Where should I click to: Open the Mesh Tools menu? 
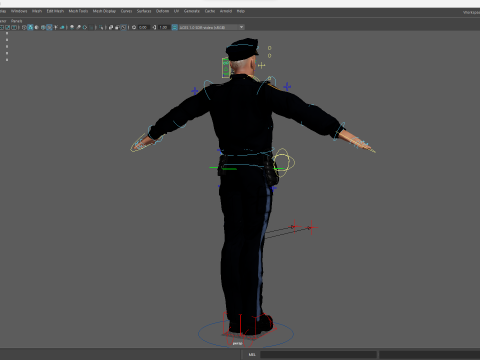[78, 11]
